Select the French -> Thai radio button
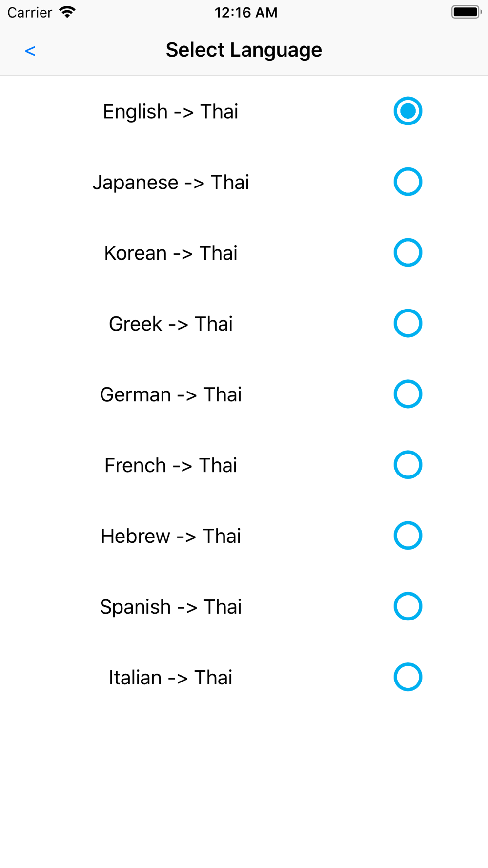The width and height of the screenshot is (488, 868). pos(407,465)
